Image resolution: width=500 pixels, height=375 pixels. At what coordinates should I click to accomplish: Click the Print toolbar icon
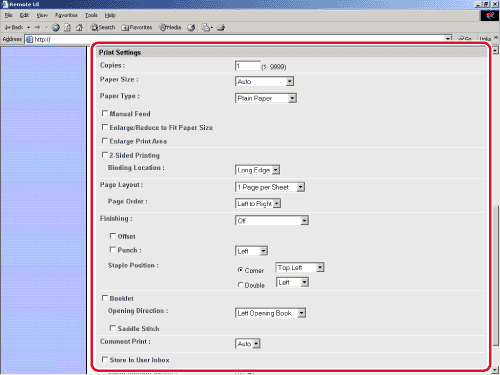tap(221, 28)
